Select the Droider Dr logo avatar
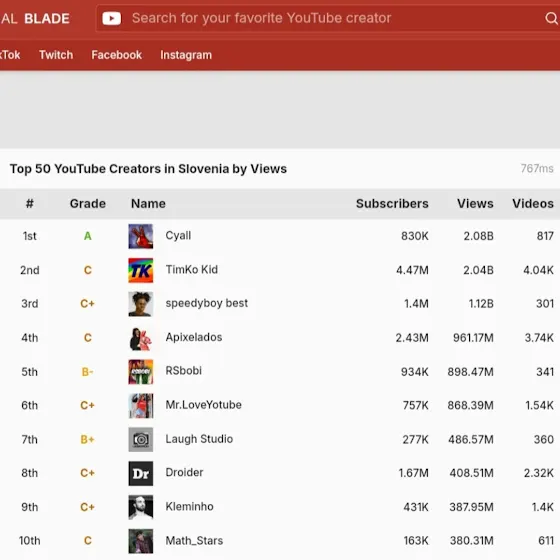The height and width of the screenshot is (560, 560). tap(141, 473)
